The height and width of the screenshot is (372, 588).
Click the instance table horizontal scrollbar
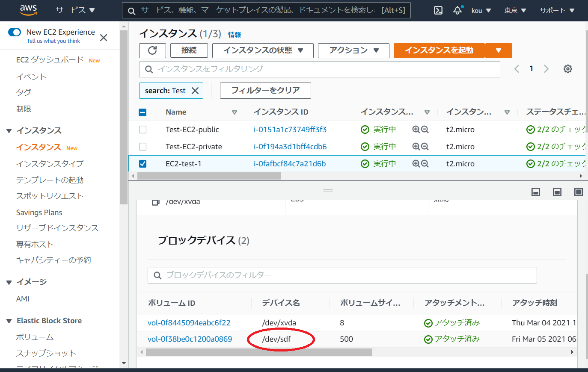coord(208,176)
